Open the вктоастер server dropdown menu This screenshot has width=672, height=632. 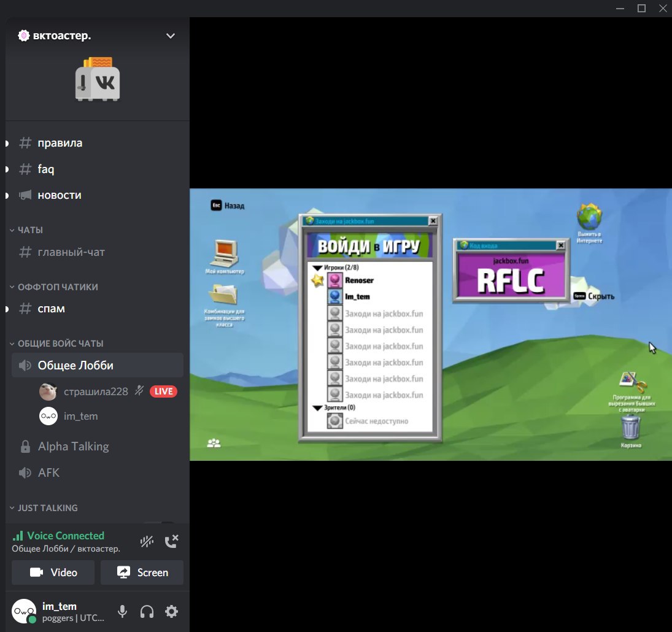tap(170, 36)
